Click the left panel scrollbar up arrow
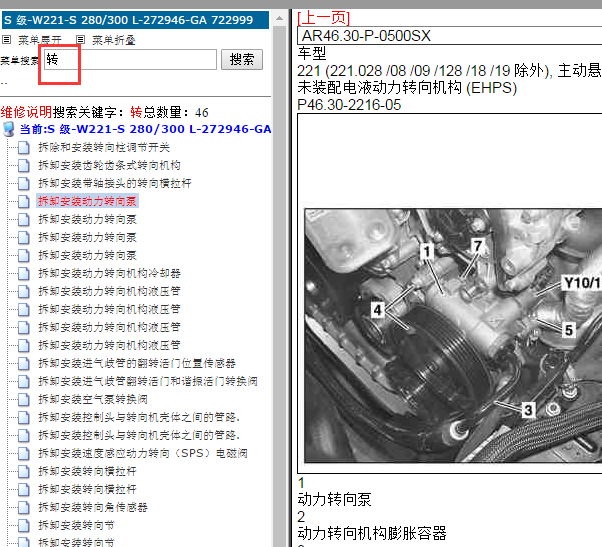This screenshot has width=602, height=547. [280, 18]
